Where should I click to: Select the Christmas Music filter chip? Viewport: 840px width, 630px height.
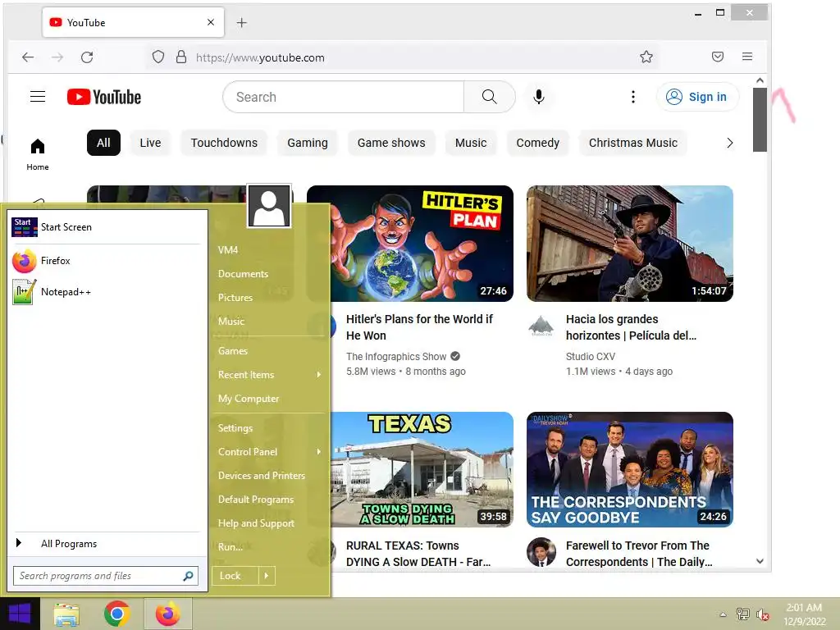(633, 143)
